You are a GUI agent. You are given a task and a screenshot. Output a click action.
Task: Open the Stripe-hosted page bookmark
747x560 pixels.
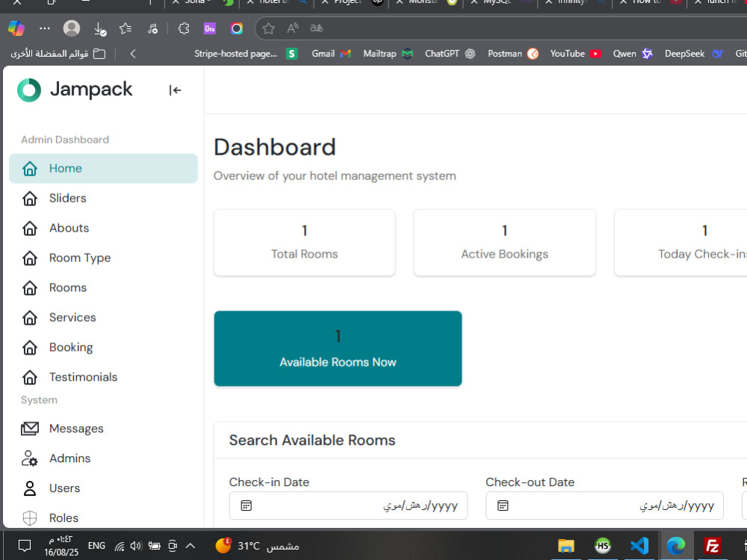[246, 54]
